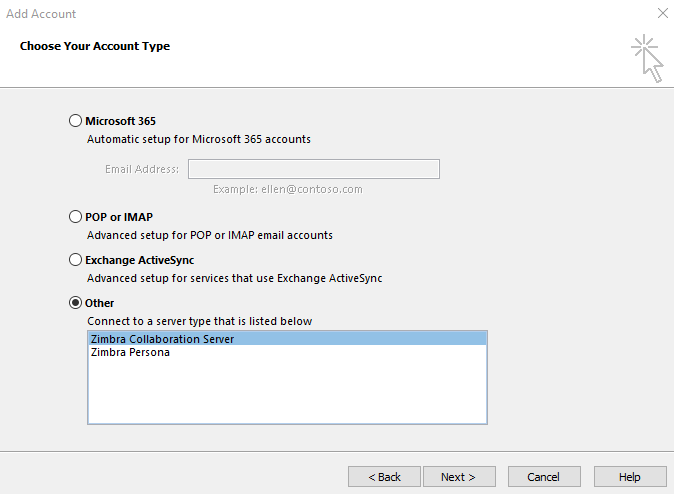Click empty area of server type list

(x=287, y=391)
